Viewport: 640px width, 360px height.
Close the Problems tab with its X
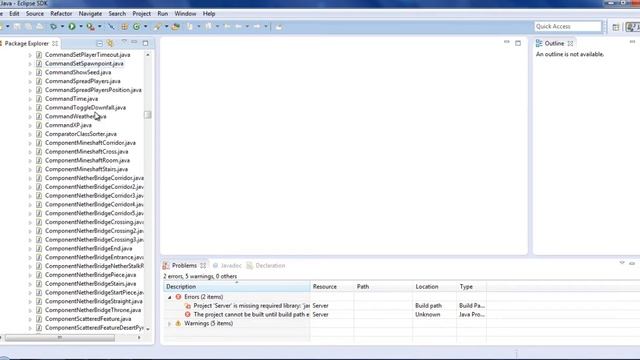point(203,265)
